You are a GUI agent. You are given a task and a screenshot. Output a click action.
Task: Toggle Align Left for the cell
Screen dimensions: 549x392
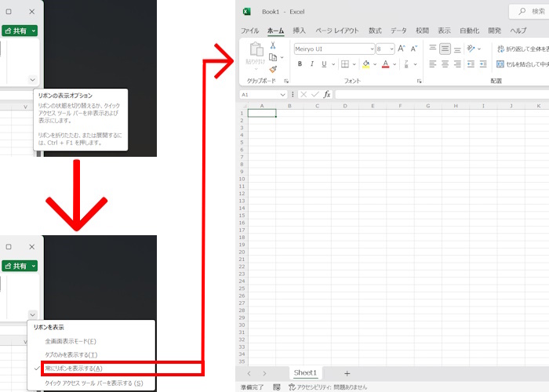433,64
